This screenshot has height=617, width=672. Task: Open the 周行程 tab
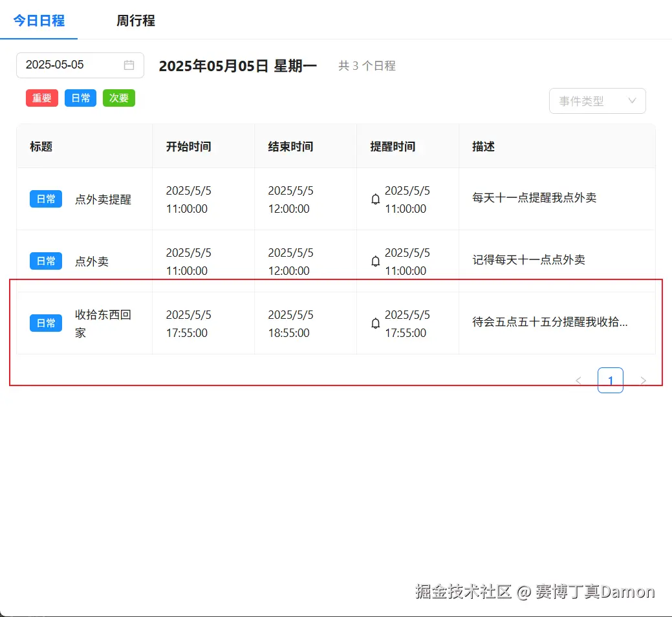(135, 21)
